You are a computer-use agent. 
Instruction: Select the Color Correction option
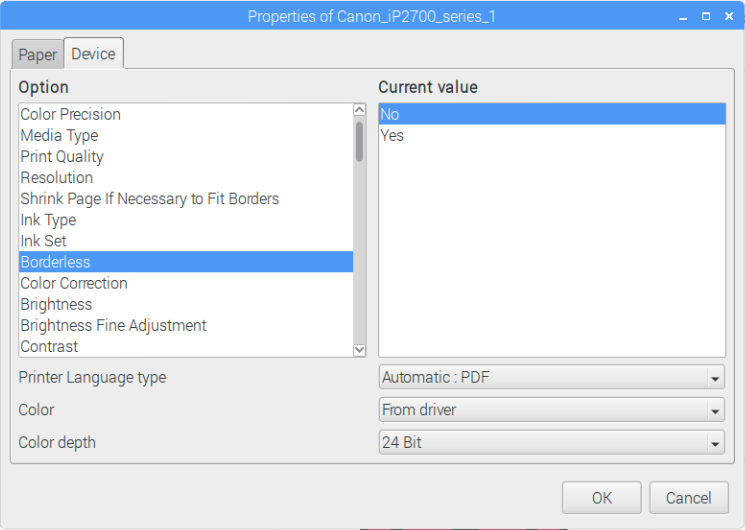[186, 283]
